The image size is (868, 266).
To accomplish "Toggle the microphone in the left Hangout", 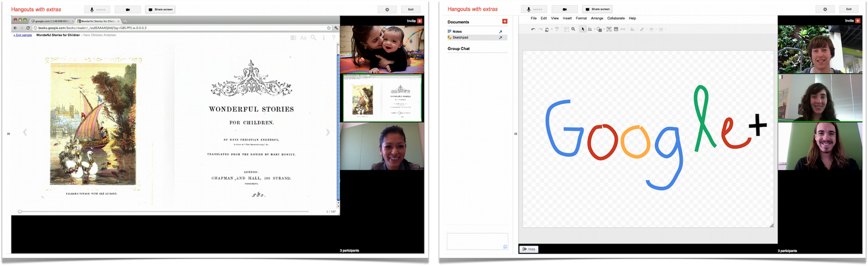I will point(97,9).
